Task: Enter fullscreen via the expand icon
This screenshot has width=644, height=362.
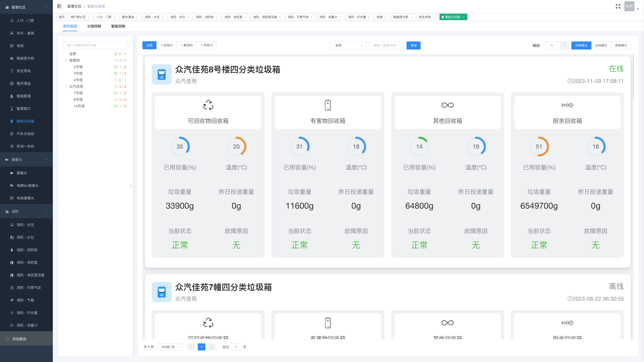Action: tap(618, 6)
